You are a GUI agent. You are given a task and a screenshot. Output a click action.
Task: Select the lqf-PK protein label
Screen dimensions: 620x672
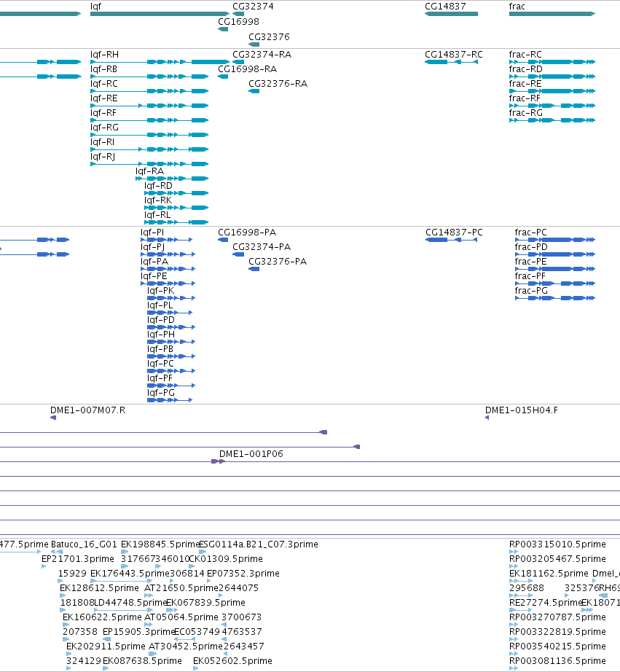tap(161, 291)
